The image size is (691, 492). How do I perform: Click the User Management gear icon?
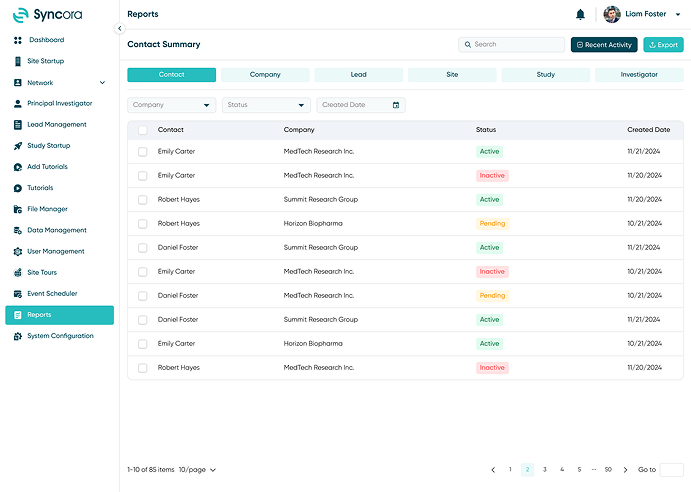18,252
